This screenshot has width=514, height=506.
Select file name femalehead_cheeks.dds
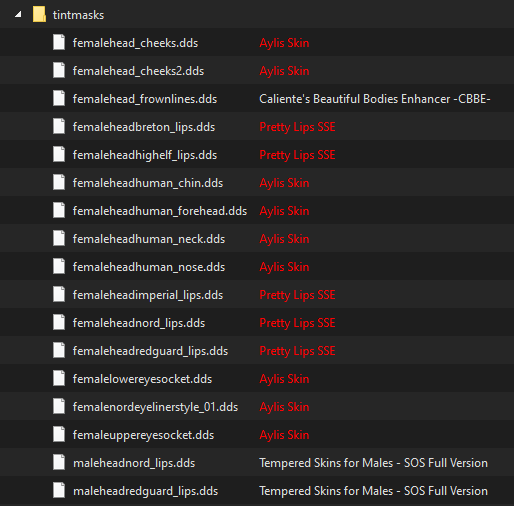135,43
